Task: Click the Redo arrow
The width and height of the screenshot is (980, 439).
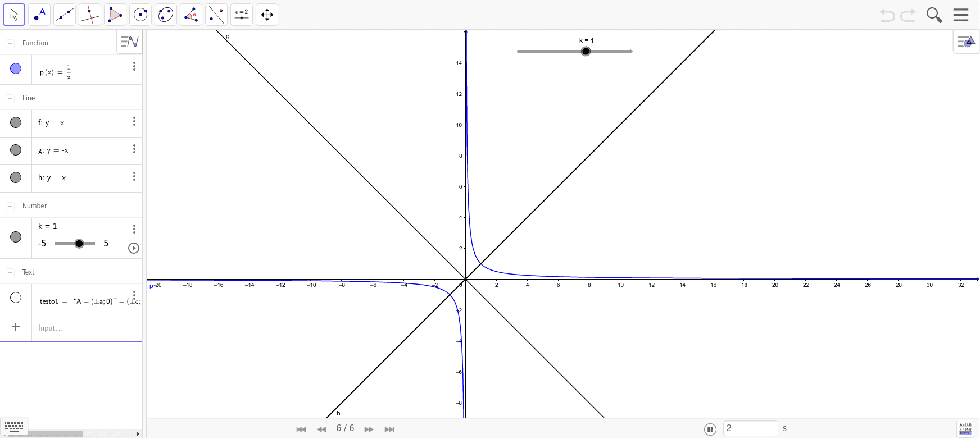Action: coord(908,15)
